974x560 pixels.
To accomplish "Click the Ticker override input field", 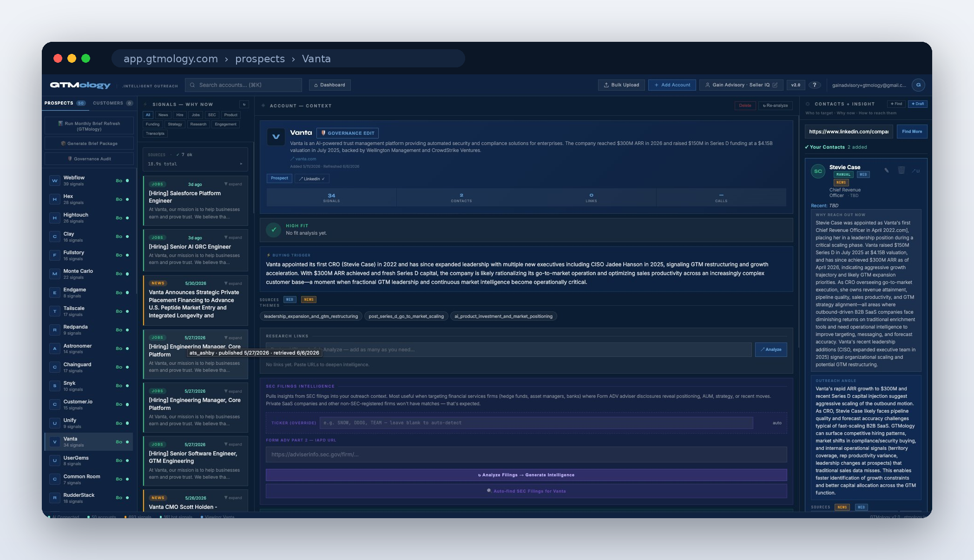I will coord(536,423).
